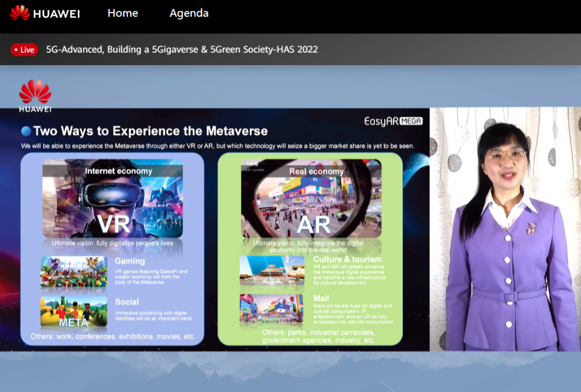The height and width of the screenshot is (392, 581).
Task: Click the 'Culture & tourism' heading text
Action: (347, 259)
